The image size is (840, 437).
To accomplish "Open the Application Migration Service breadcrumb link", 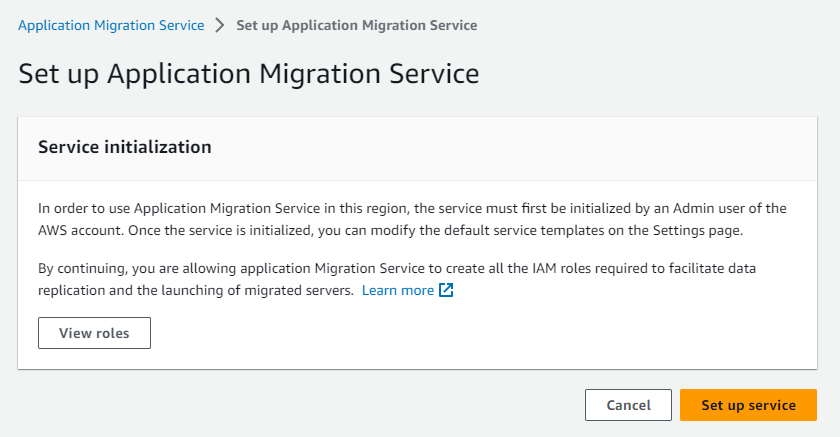I will click(x=111, y=25).
